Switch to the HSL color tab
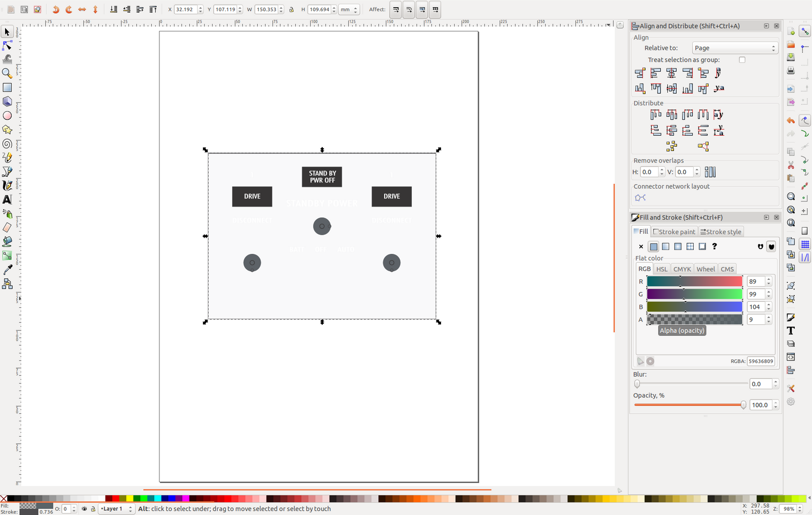This screenshot has height=515, width=812. point(662,269)
